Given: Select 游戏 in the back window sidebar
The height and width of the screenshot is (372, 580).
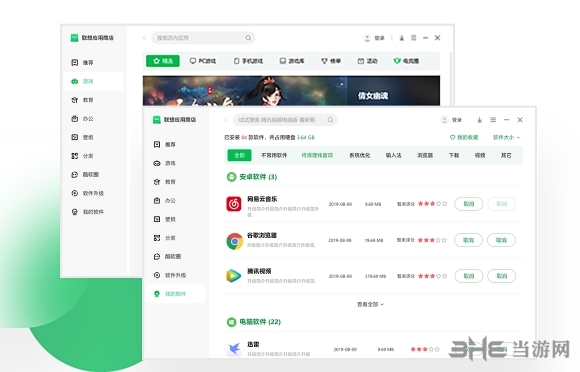Looking at the screenshot, I should (x=93, y=81).
